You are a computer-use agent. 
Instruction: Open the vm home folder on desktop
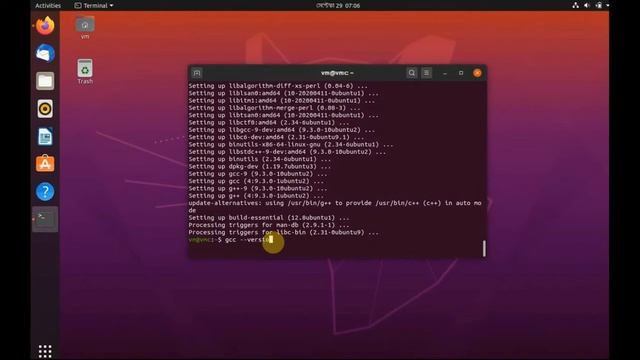(x=85, y=28)
